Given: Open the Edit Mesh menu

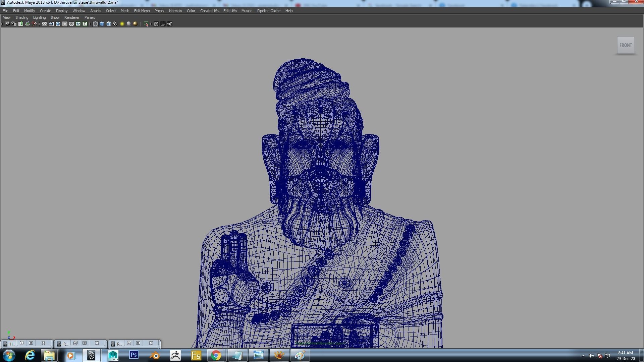Looking at the screenshot, I should (x=142, y=11).
